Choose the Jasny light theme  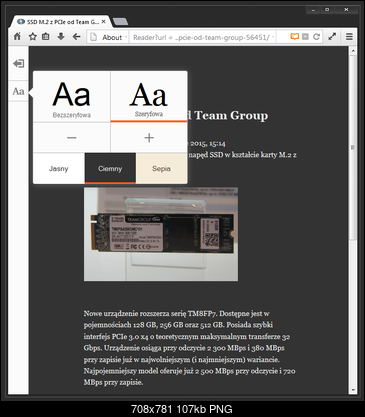pyautogui.click(x=59, y=168)
